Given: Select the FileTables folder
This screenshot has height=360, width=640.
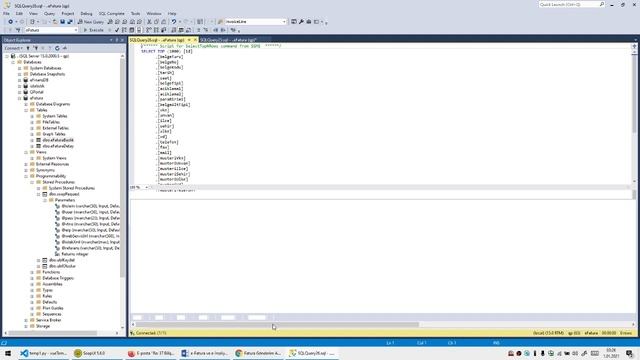Looking at the screenshot, I should pos(51,122).
